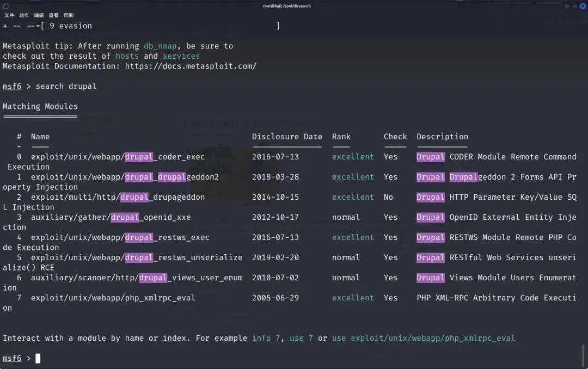Click the green 'info 7' example command
The image size is (588, 369).
point(266,339)
